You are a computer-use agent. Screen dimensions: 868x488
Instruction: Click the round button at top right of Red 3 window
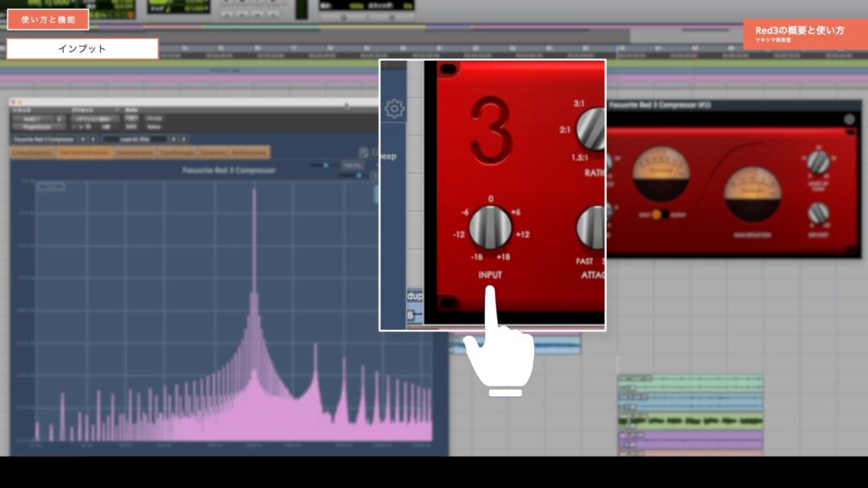click(x=849, y=119)
